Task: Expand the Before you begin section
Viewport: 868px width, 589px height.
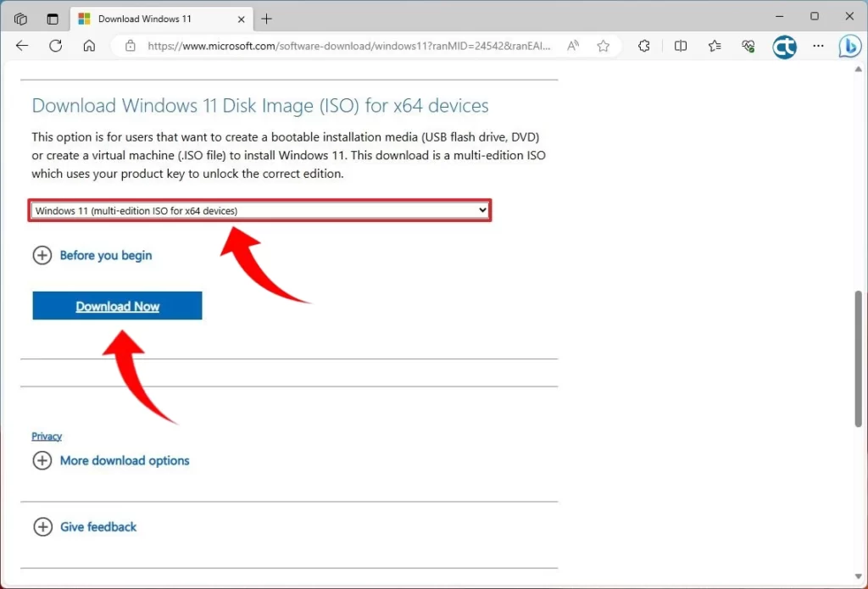Action: pyautogui.click(x=92, y=255)
